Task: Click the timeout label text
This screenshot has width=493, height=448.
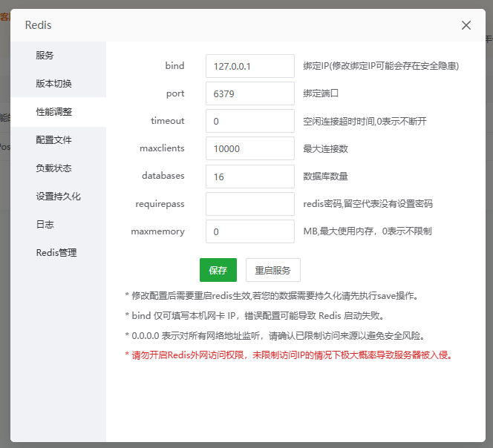Action: pos(168,121)
